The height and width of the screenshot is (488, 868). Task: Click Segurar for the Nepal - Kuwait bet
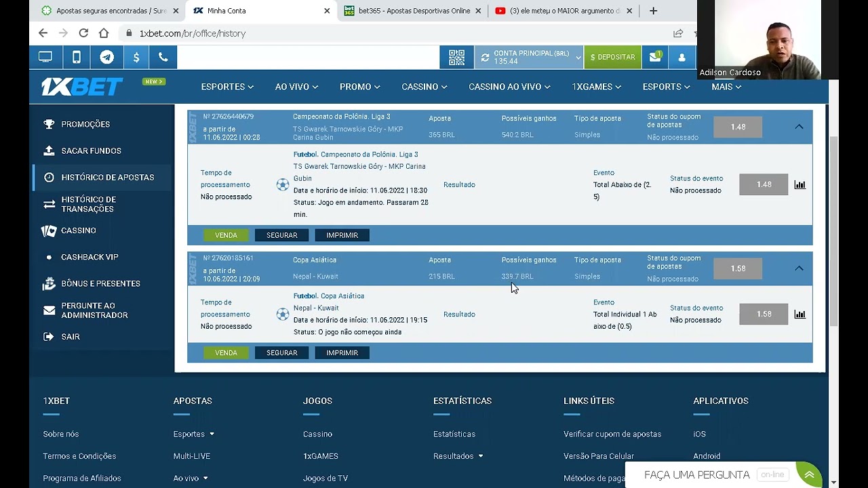282,352
